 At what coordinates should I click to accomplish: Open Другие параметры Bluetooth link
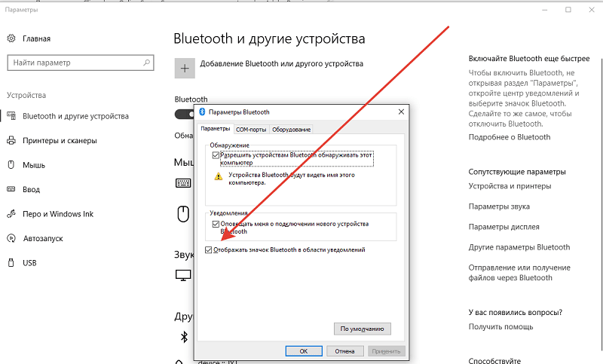tap(519, 247)
